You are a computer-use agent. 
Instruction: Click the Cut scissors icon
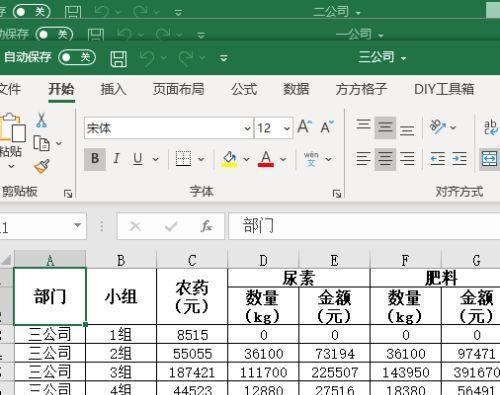point(41,120)
